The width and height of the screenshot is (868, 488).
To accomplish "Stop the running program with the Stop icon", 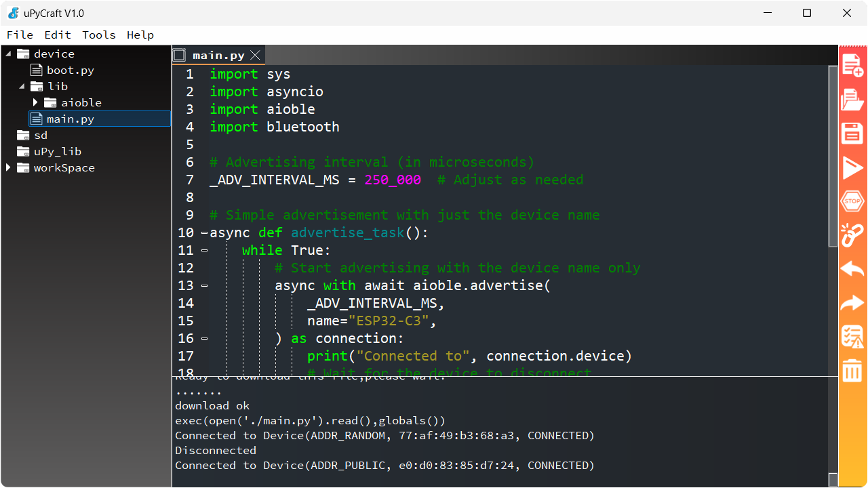I will tap(852, 201).
